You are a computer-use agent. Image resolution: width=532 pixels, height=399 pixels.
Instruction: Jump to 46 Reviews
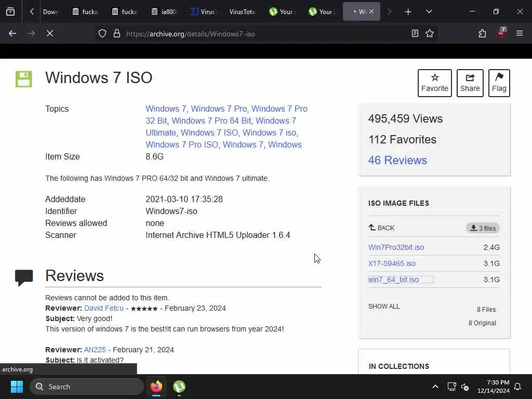click(x=397, y=160)
